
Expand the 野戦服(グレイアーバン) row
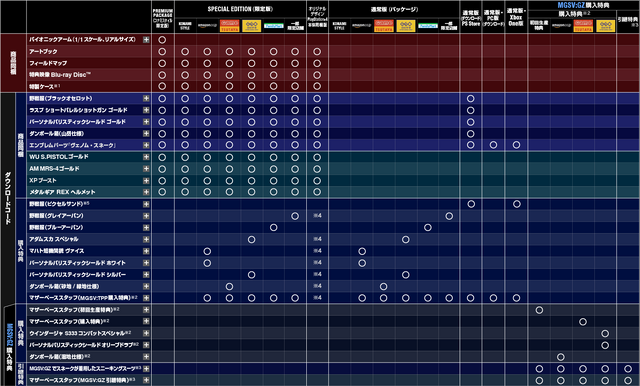(x=146, y=215)
